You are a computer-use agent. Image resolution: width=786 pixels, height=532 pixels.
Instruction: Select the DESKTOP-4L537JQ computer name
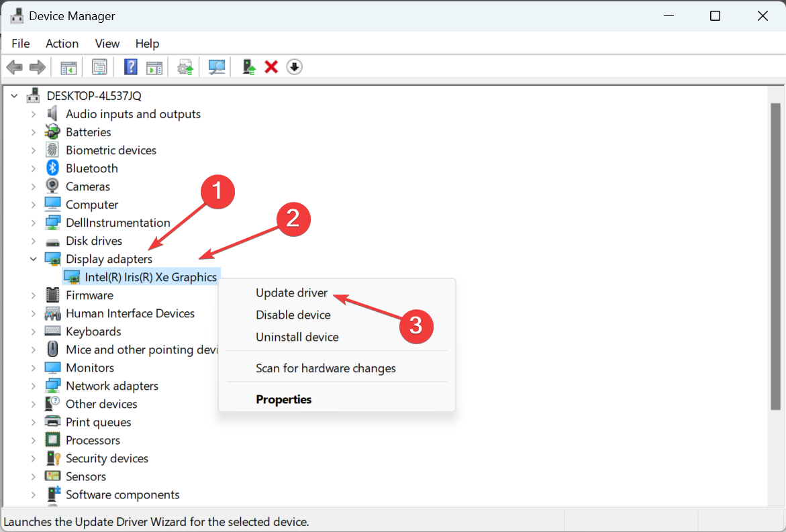(94, 95)
